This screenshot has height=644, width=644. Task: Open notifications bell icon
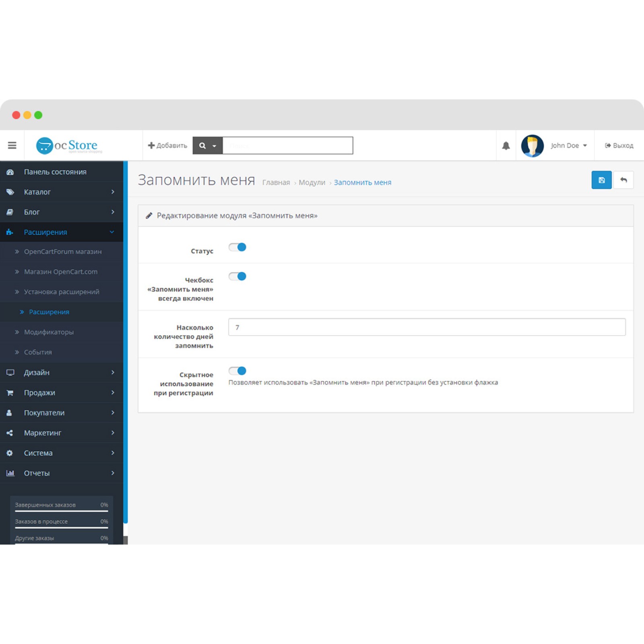[506, 145]
